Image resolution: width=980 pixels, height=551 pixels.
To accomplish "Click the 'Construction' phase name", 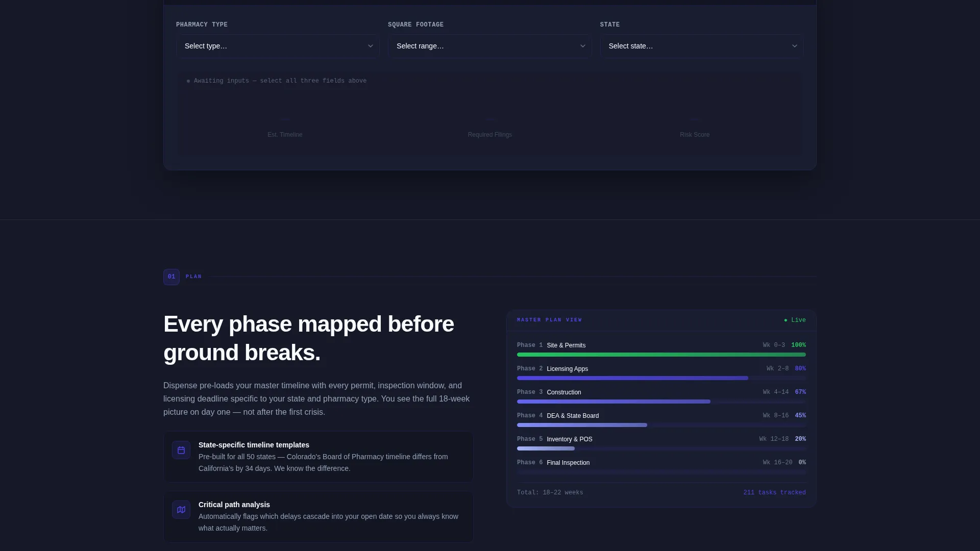I will pos(563,392).
